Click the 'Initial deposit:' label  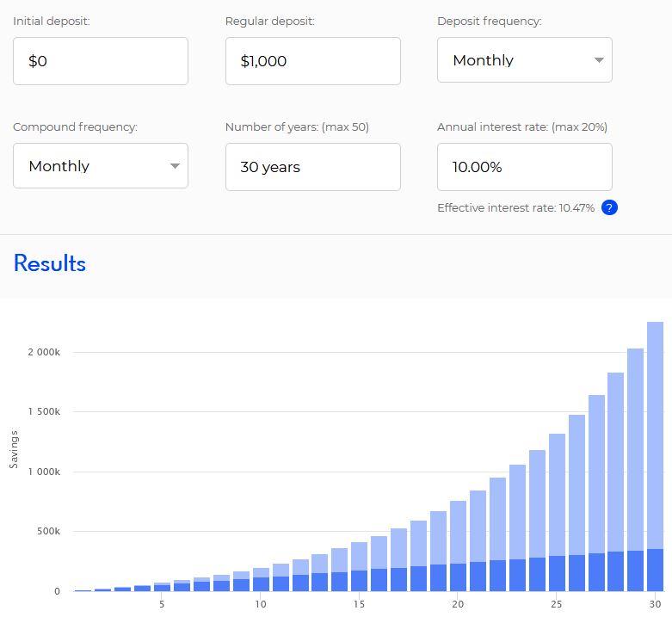coord(52,22)
